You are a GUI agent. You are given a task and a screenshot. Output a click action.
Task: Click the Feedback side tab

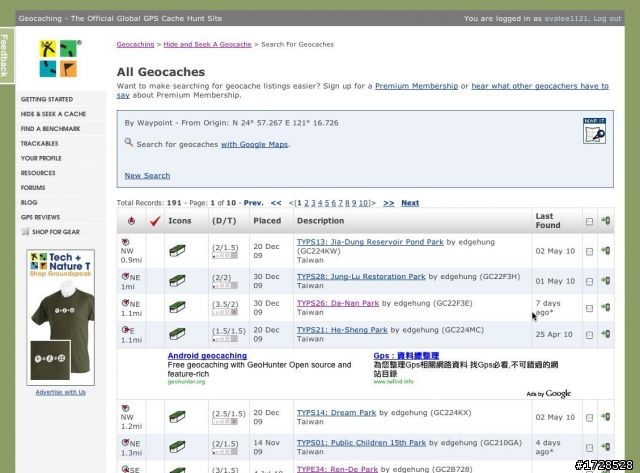[x=6, y=56]
